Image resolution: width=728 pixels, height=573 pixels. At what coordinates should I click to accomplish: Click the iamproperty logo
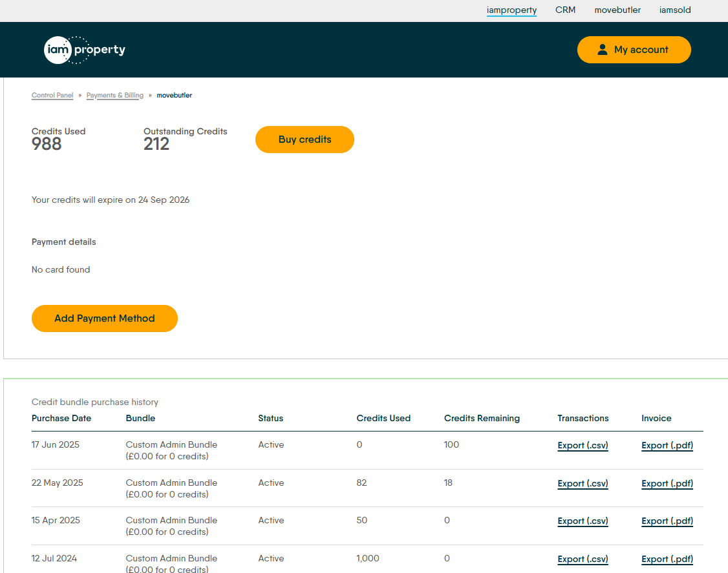coord(85,50)
